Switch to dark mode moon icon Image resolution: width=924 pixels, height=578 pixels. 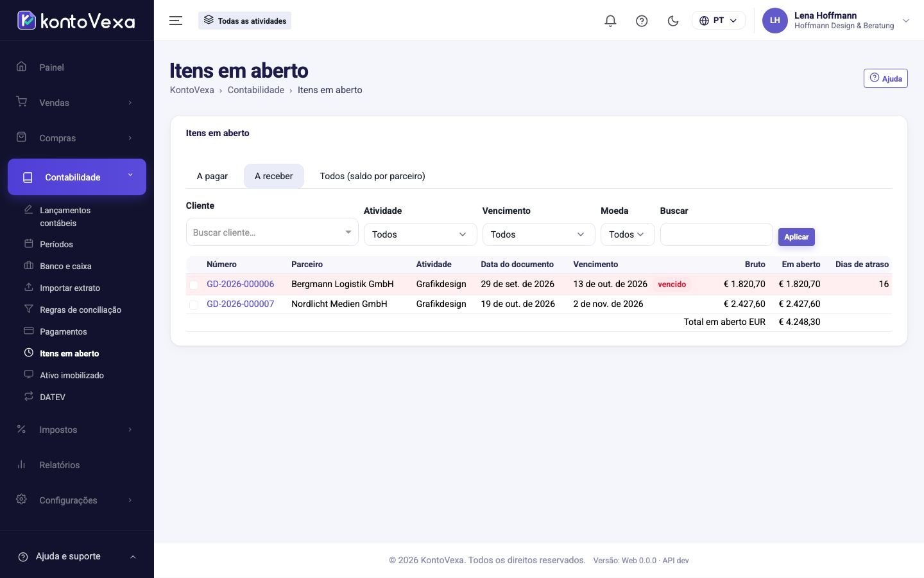(673, 21)
